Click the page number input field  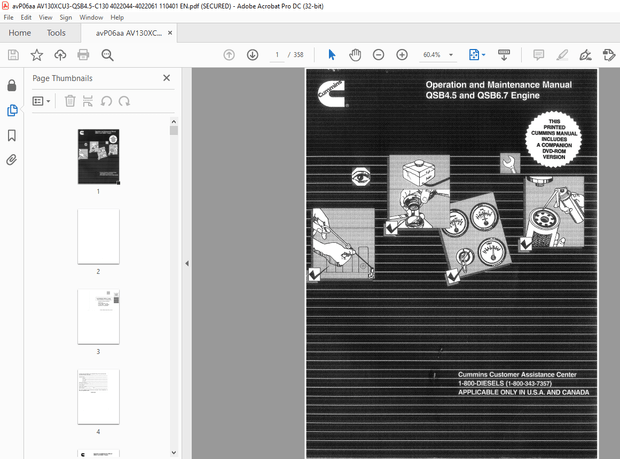point(277,55)
